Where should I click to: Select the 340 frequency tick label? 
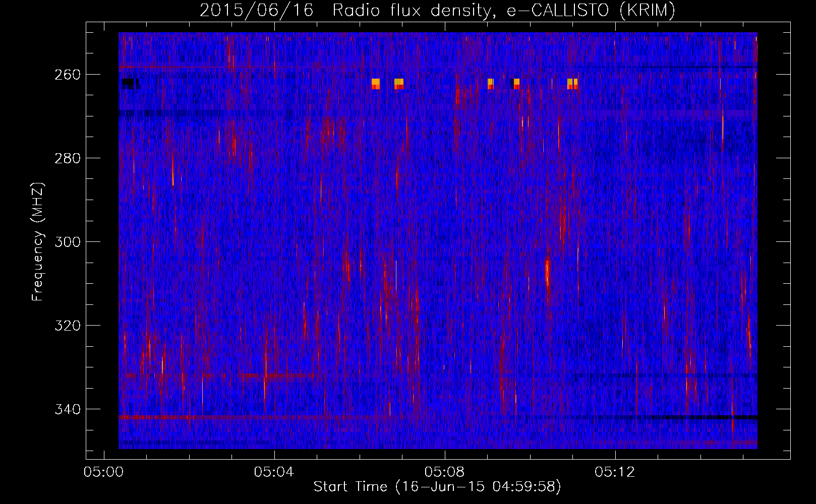[x=68, y=409]
